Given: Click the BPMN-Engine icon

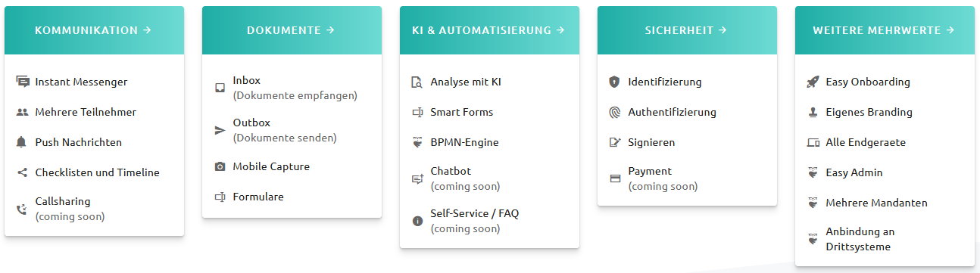Looking at the screenshot, I should click(417, 142).
